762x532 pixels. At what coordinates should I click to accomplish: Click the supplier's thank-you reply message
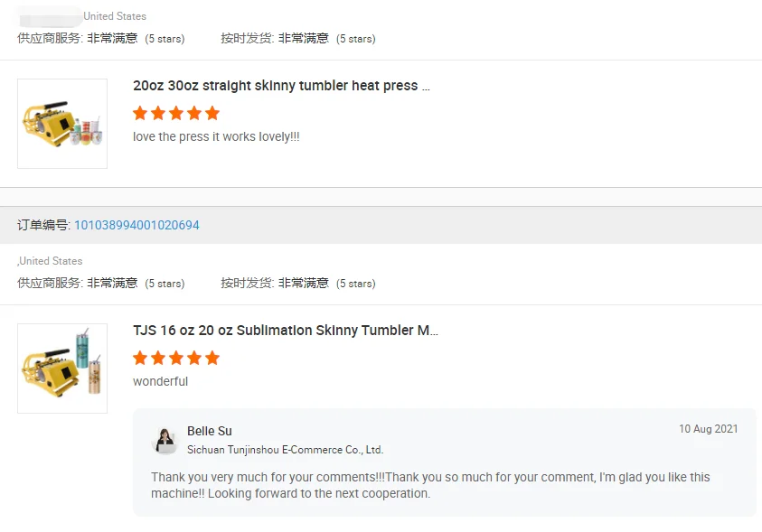point(430,485)
